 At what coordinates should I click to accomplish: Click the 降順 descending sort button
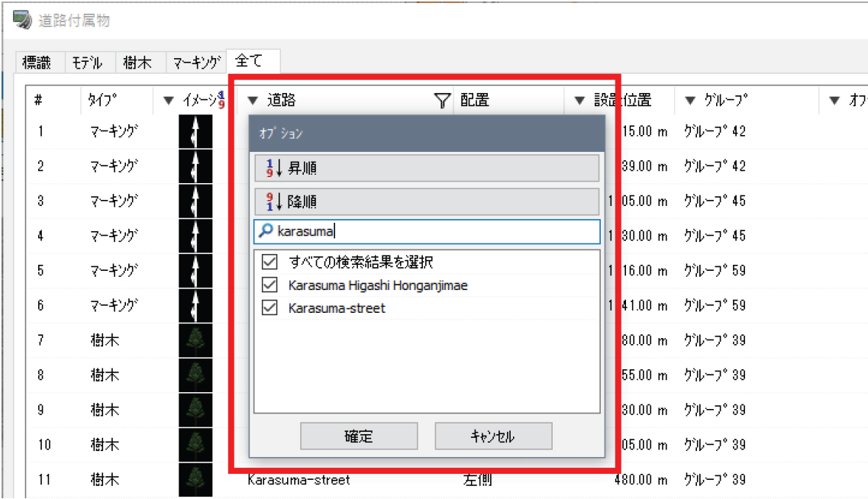coord(427,202)
